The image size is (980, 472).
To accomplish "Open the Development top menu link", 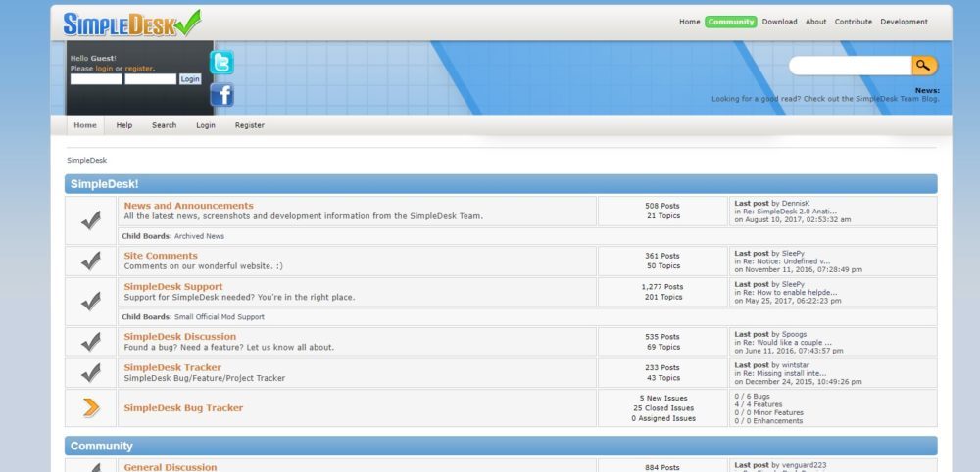I will pos(904,22).
